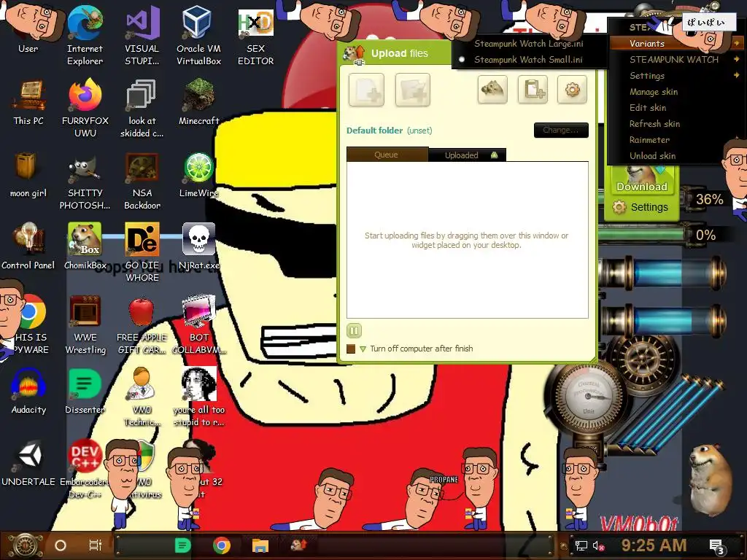Pause the upload queue
This screenshot has height=560, width=747.
[x=354, y=330]
